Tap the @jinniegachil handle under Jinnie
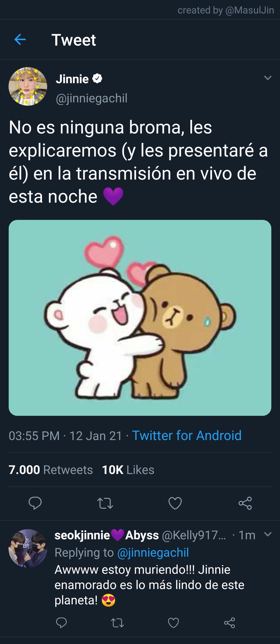Viewport: 280px width, 644px height. (x=92, y=98)
